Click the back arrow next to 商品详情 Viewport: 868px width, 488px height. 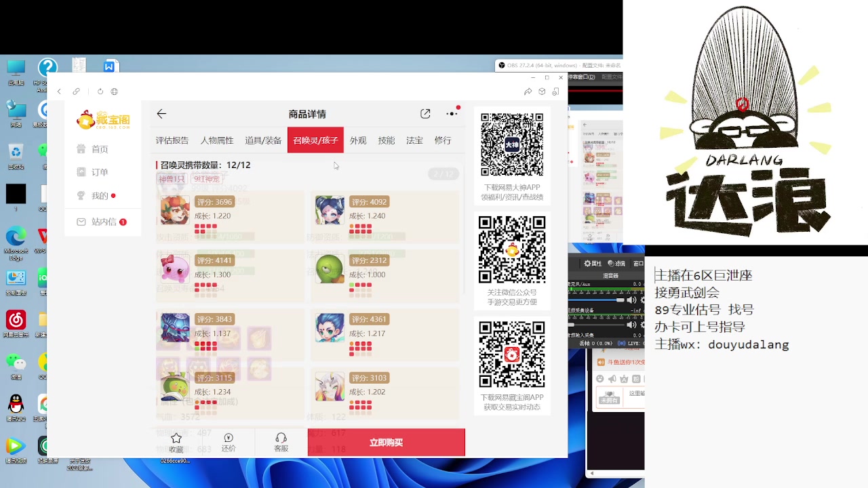point(161,114)
